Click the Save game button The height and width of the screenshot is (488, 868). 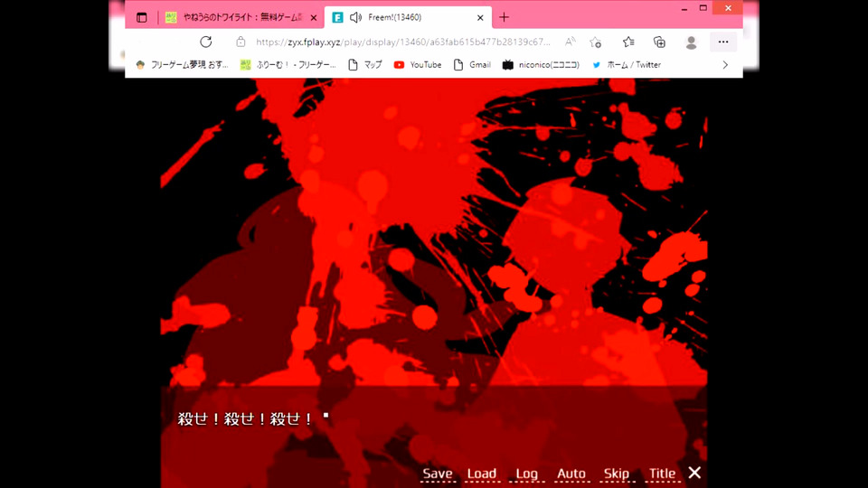coord(438,474)
